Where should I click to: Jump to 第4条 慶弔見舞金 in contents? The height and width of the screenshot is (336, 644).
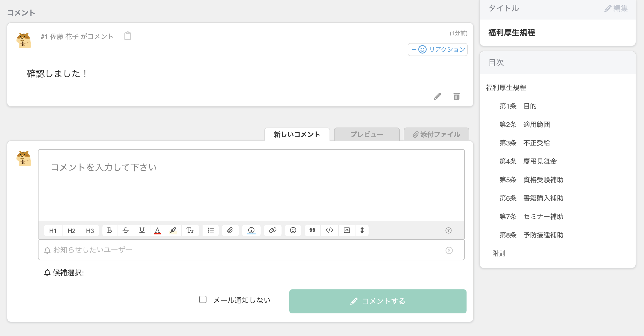pyautogui.click(x=528, y=161)
